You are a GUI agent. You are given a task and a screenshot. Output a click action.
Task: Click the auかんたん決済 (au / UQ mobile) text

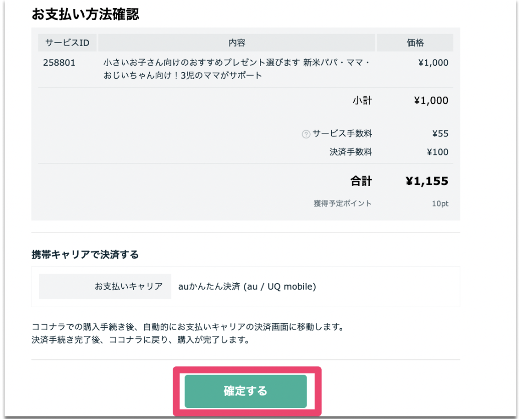coord(247,287)
